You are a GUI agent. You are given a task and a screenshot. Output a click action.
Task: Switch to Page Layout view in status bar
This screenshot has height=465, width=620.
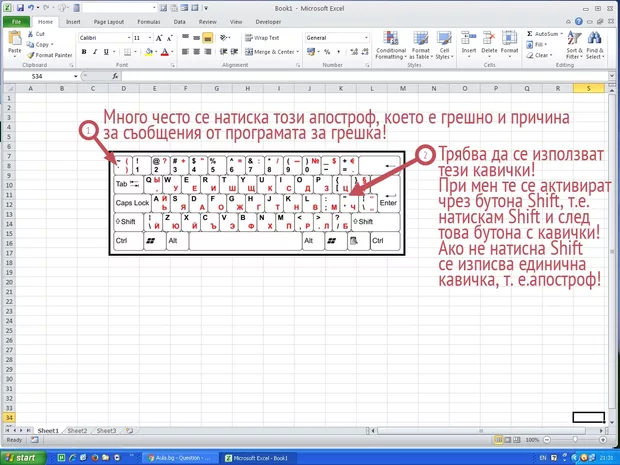(x=508, y=440)
